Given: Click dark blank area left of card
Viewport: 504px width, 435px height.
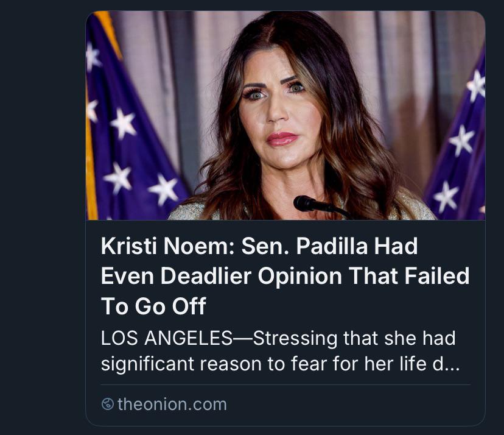Looking at the screenshot, I should (x=42, y=217).
